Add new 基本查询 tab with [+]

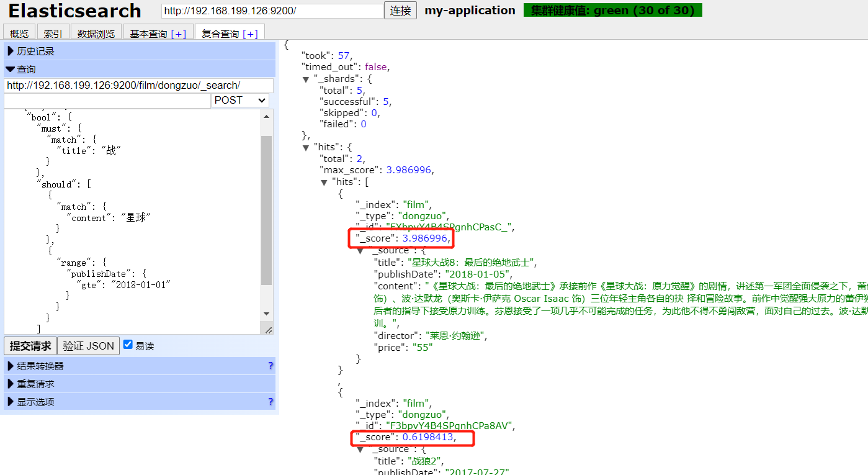pyautogui.click(x=179, y=34)
